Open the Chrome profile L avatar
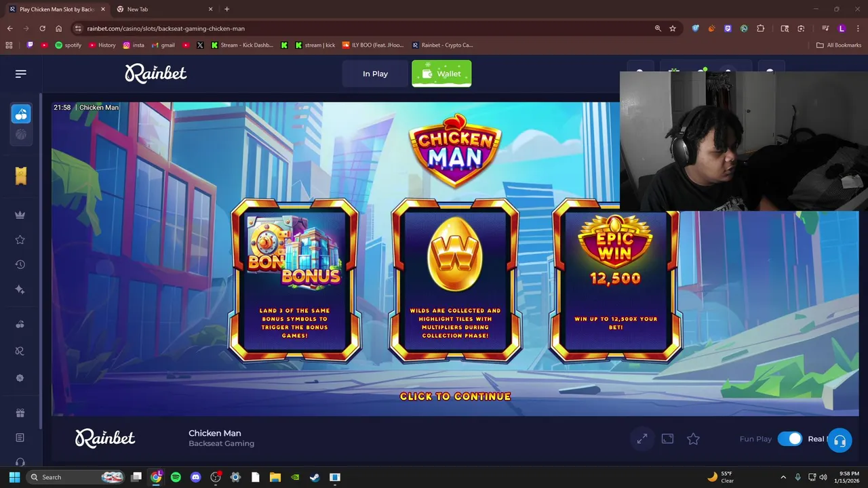Viewport: 868px width, 488px height. 842,28
